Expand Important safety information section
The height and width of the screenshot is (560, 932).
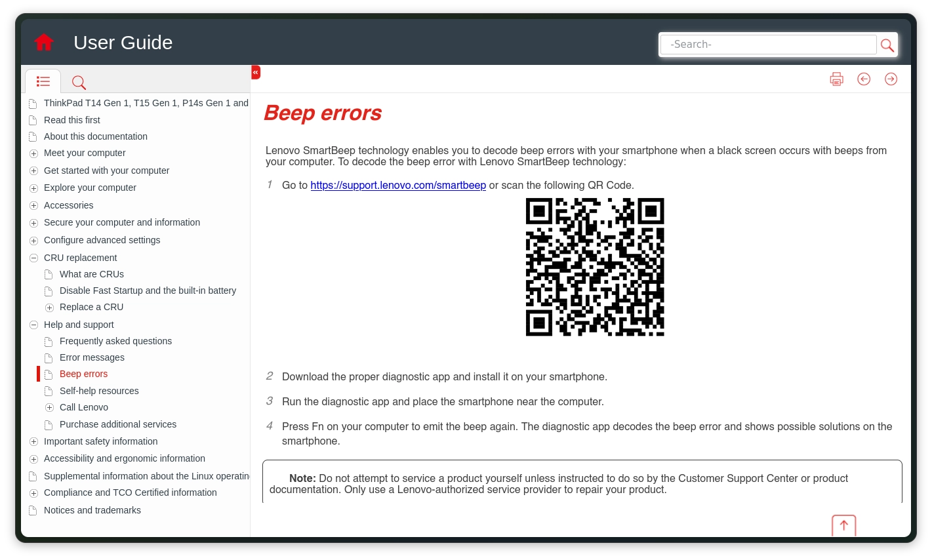click(33, 442)
